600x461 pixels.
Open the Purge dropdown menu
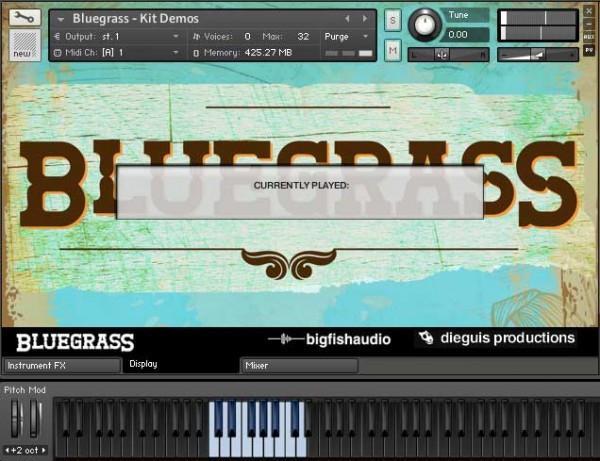click(x=346, y=36)
